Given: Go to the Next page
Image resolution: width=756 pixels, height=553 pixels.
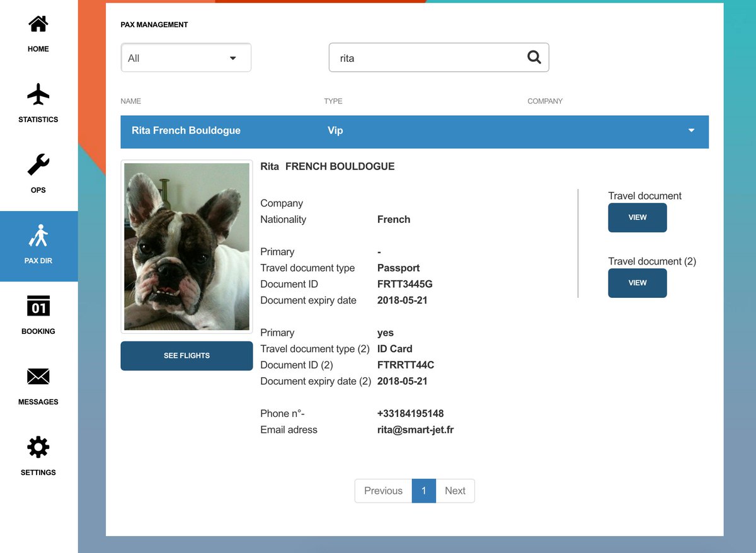Looking at the screenshot, I should tap(455, 491).
